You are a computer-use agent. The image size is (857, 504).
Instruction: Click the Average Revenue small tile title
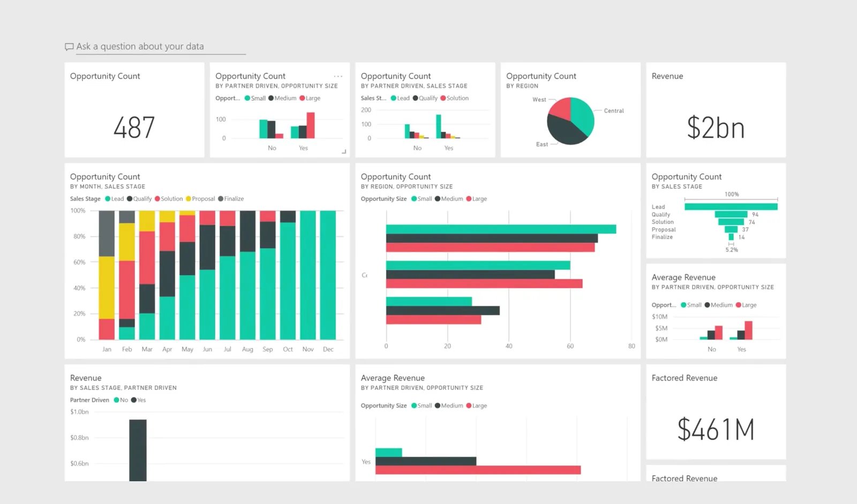[x=683, y=277]
